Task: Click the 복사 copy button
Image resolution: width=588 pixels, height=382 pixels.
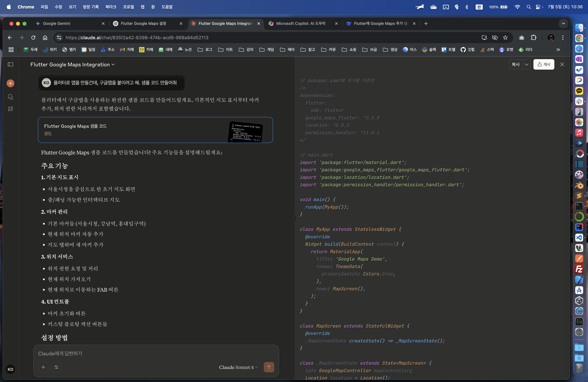Action: 516,65
